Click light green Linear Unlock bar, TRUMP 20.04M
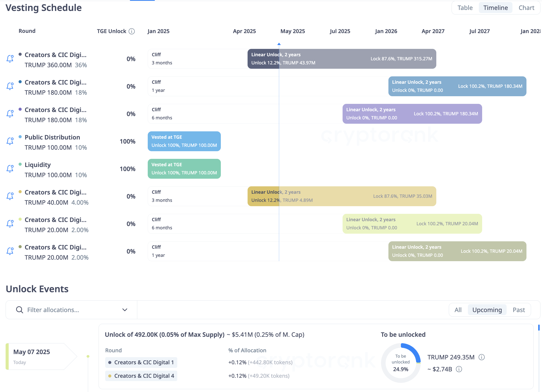The width and height of the screenshot is (542, 392). pos(412,224)
